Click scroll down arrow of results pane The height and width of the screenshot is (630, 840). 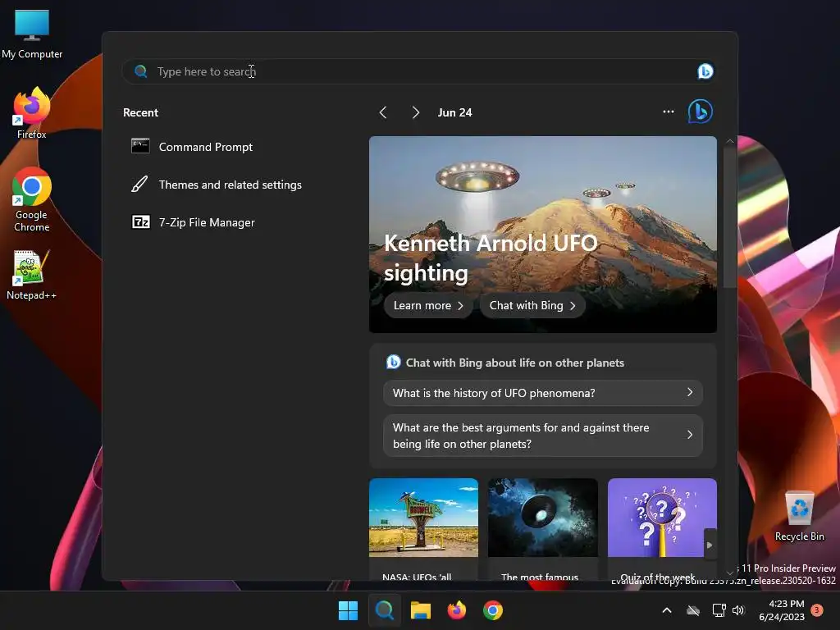[x=729, y=573]
